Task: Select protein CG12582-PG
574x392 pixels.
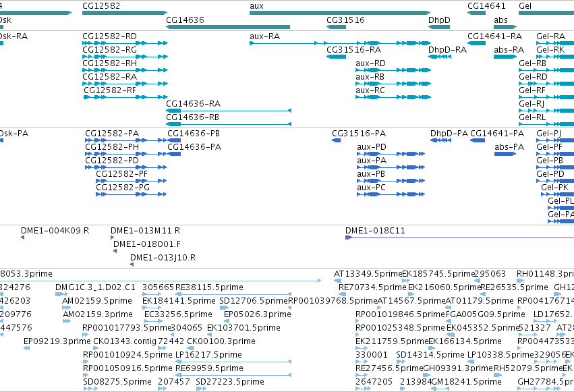Action: [131, 194]
